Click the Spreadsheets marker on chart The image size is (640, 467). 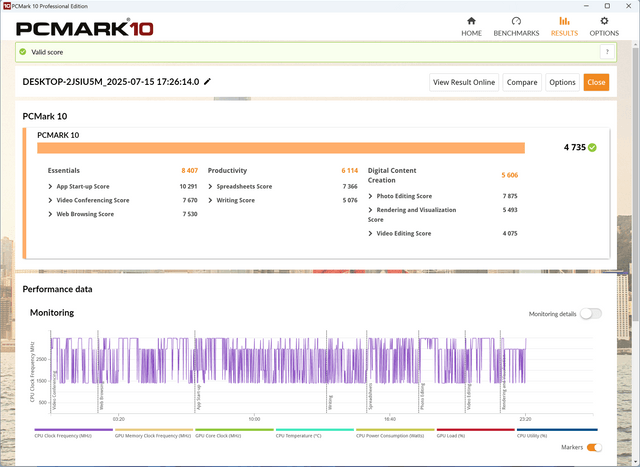pos(371,396)
